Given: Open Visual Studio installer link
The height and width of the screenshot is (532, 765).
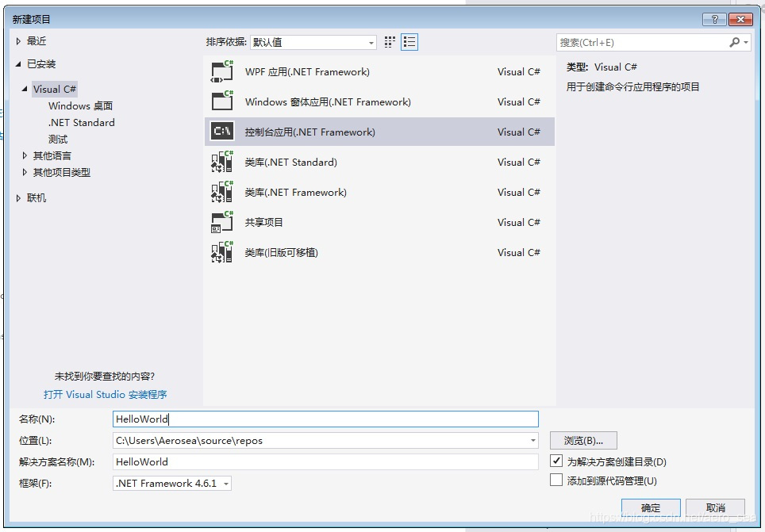Looking at the screenshot, I should pyautogui.click(x=105, y=394).
